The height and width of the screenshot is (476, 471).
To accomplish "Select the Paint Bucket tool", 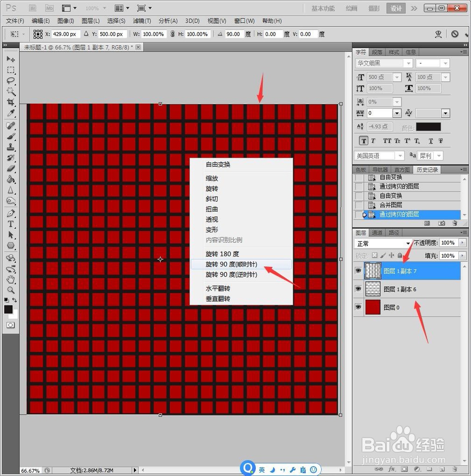I will tap(11, 179).
